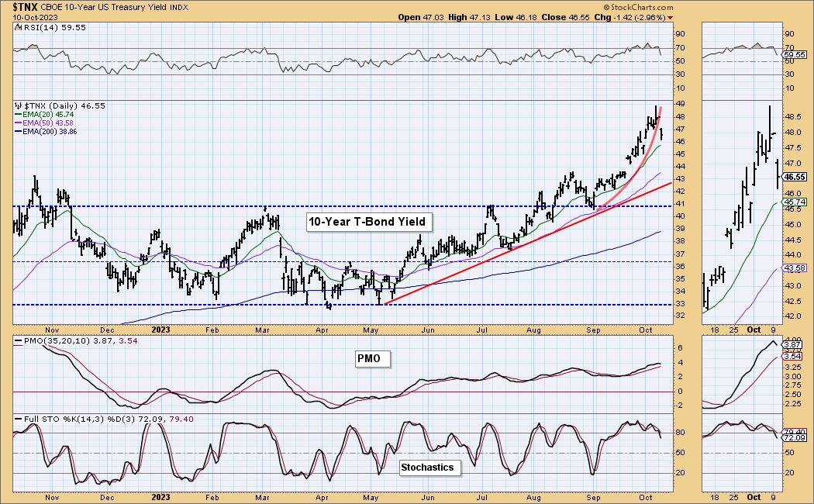Viewport: 814px width, 504px height.
Task: Click the 3.87 PMO value tag
Action: (x=793, y=344)
